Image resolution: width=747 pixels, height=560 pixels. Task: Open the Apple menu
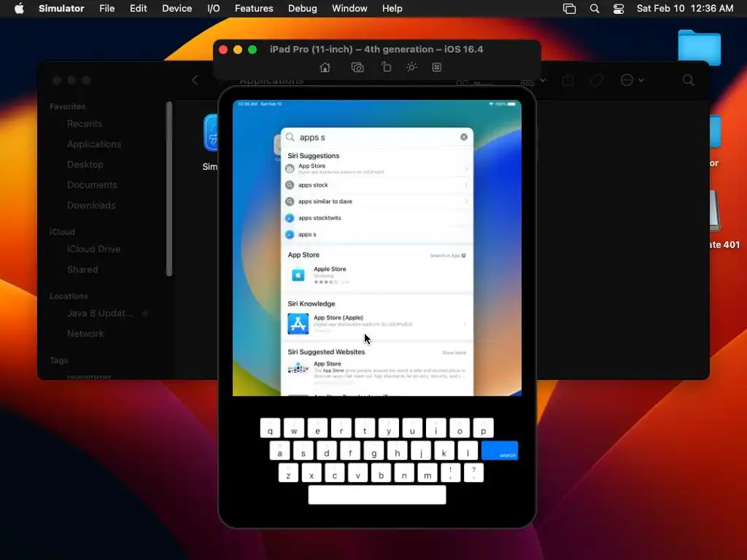point(19,9)
